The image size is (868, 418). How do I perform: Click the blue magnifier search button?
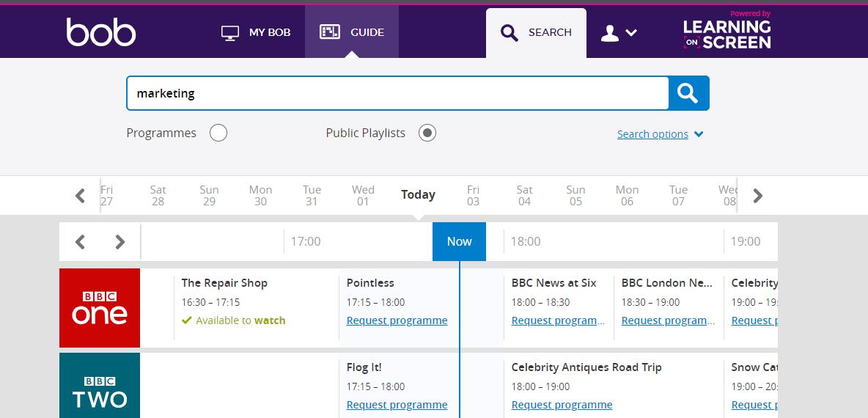pyautogui.click(x=688, y=93)
